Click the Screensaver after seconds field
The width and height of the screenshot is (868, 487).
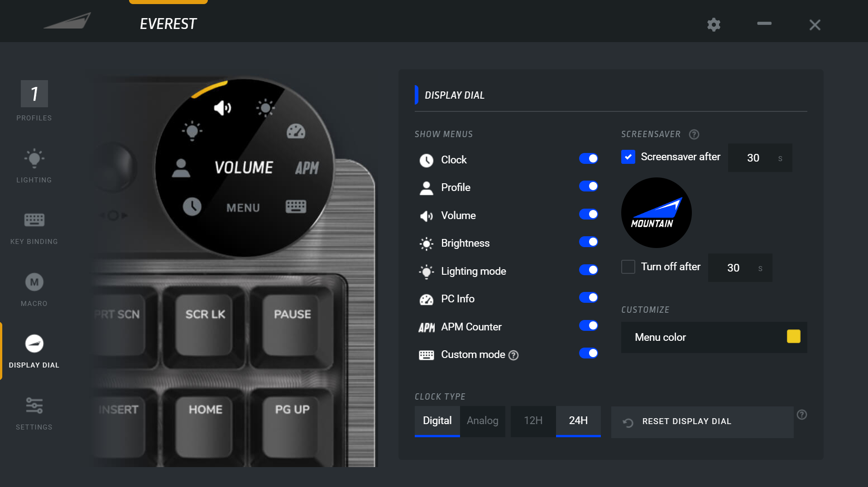tap(753, 158)
